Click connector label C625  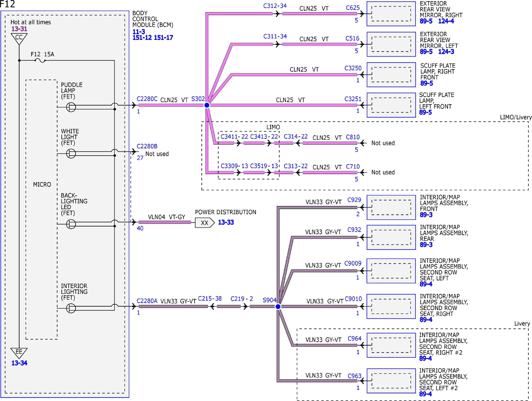tap(353, 8)
